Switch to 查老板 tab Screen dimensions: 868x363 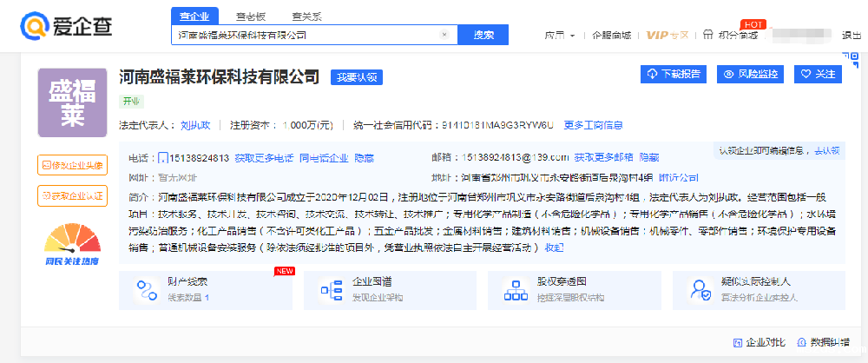(251, 16)
